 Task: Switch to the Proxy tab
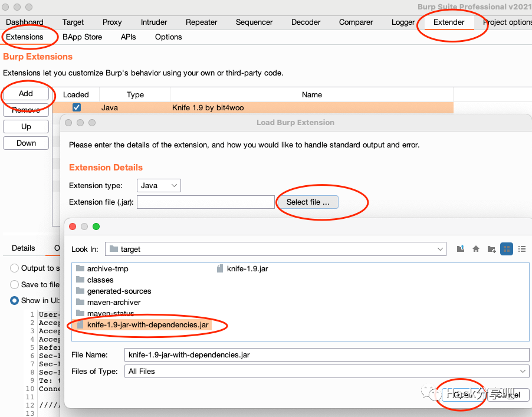pyautogui.click(x=112, y=22)
